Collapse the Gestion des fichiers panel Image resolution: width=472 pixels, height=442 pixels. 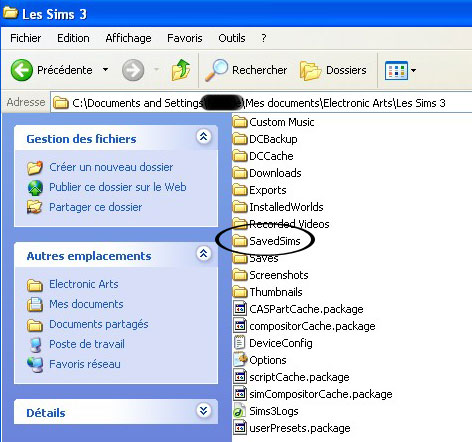(x=204, y=137)
